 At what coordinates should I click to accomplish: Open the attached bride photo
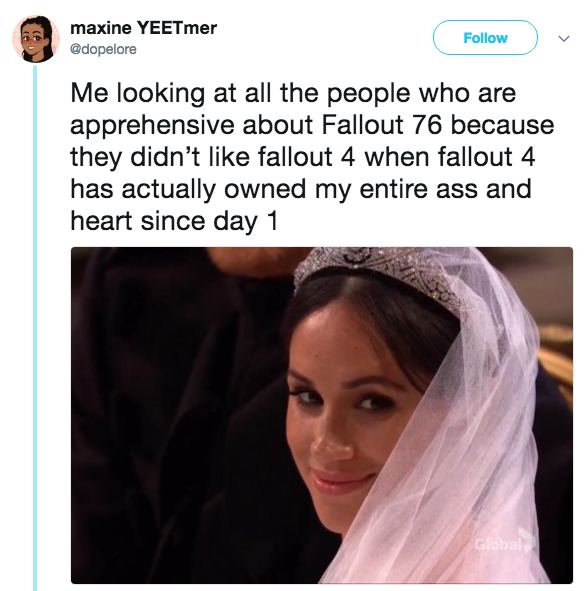322,415
